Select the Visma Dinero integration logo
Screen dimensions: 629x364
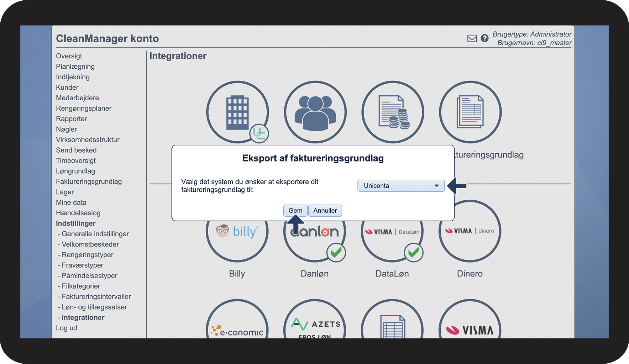(470, 231)
